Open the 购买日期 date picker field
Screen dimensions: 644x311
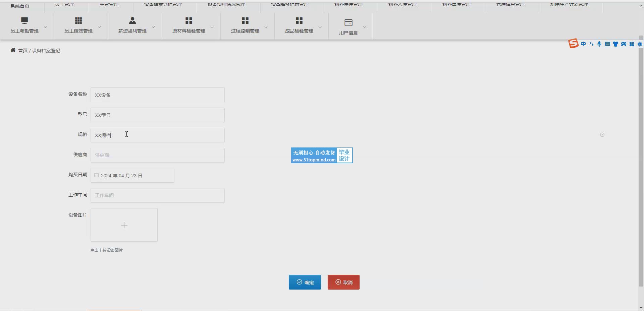tap(132, 175)
